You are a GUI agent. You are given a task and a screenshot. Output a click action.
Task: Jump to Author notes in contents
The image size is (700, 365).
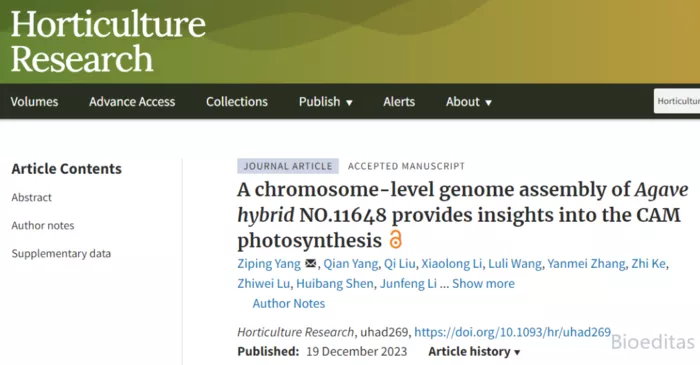tap(43, 225)
